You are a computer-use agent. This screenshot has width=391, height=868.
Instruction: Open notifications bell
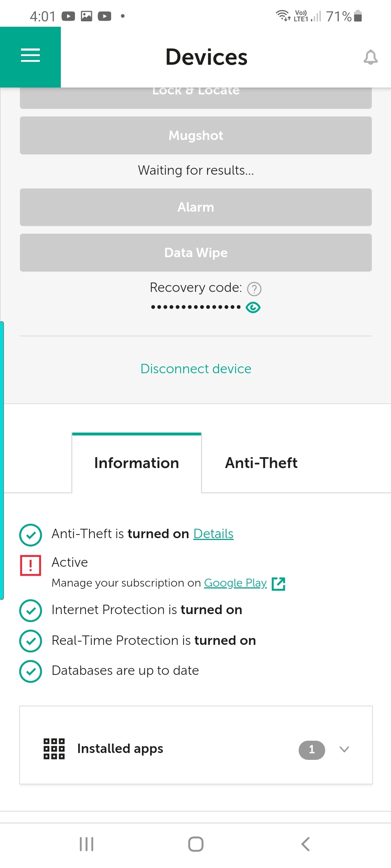[x=370, y=57]
